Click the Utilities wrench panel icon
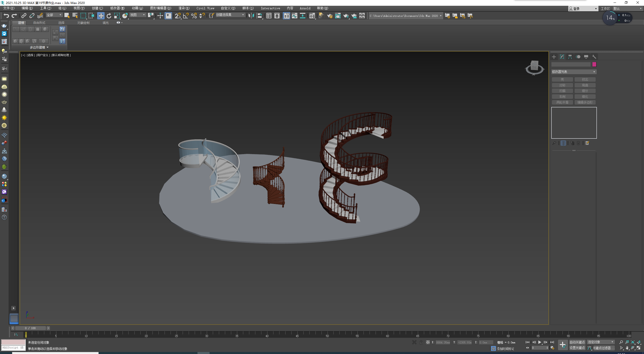644x354 pixels. (x=594, y=57)
